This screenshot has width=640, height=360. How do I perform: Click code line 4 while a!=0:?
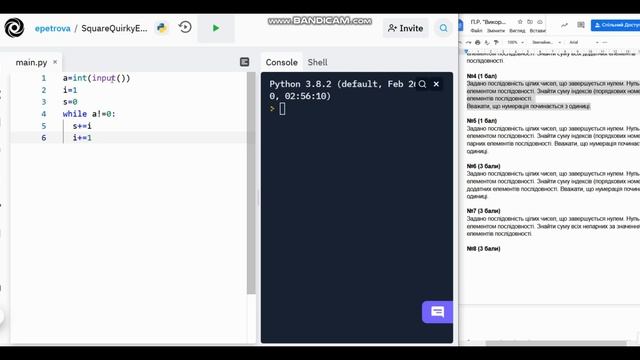click(89, 114)
